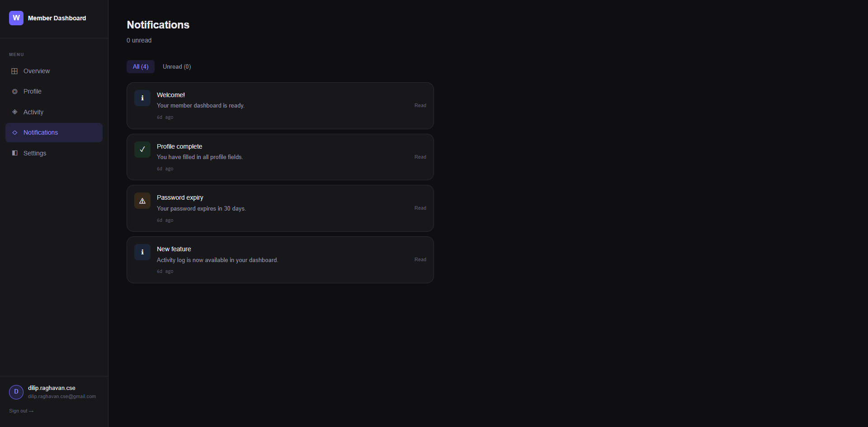Go to the Activity page
The height and width of the screenshot is (427, 868).
click(x=33, y=112)
